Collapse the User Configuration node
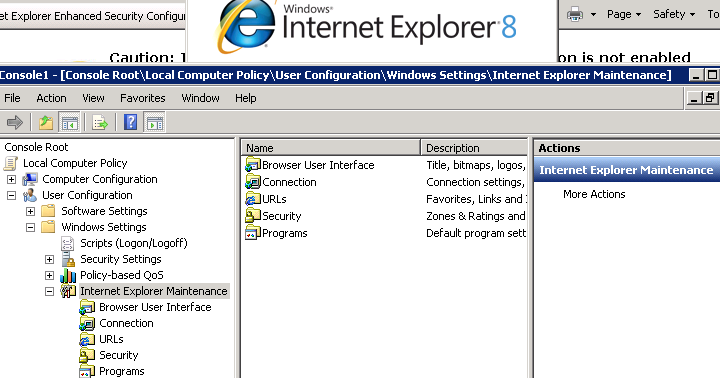The width and height of the screenshot is (720, 378). tap(11, 195)
